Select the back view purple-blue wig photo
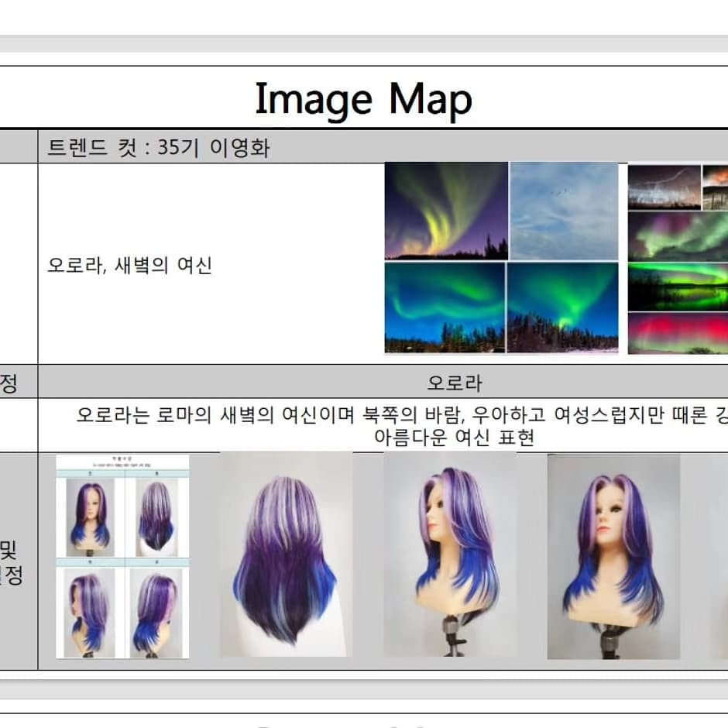The image size is (728, 728). click(286, 555)
